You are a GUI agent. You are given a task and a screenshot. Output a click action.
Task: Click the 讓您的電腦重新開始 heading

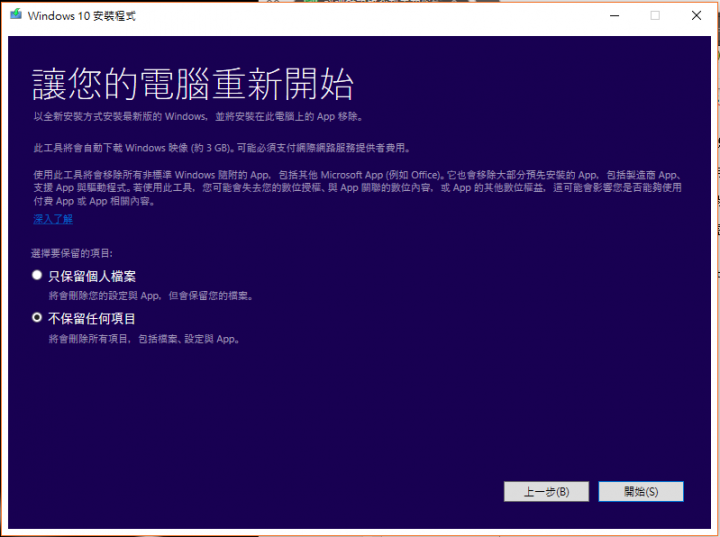tap(193, 84)
